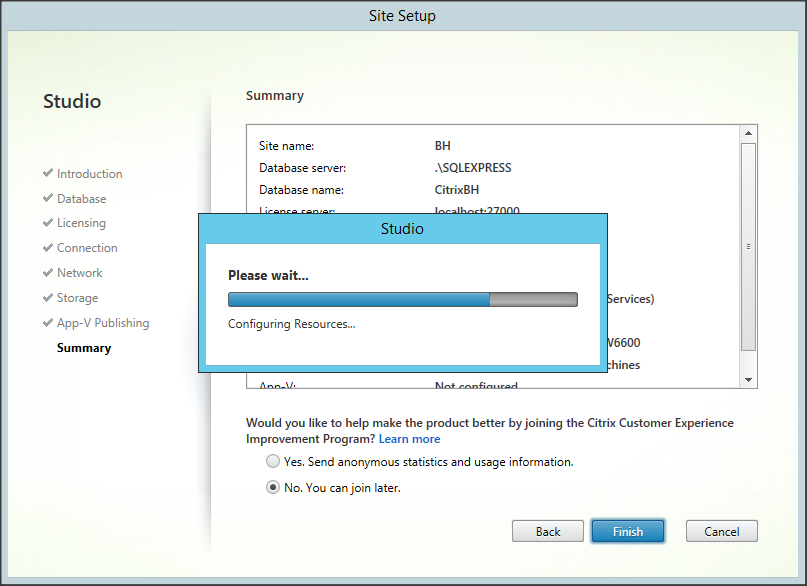Click the Finish button
Image resolution: width=807 pixels, height=586 pixels.
click(628, 531)
